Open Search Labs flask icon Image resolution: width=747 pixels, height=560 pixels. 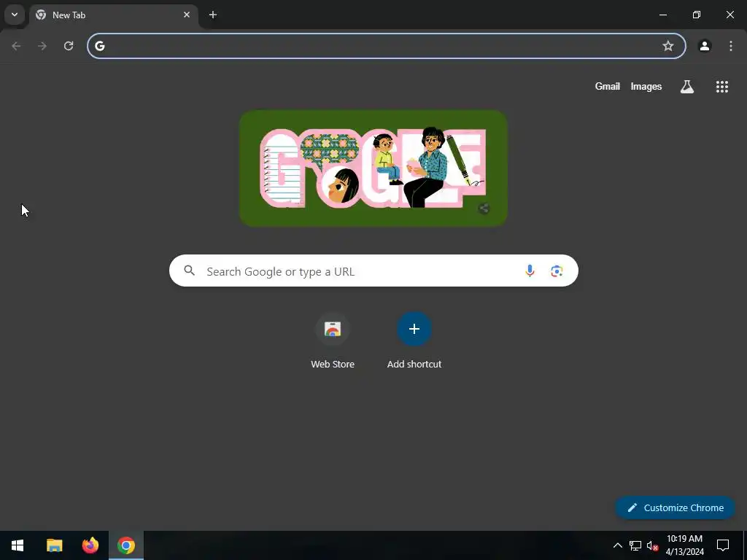[x=687, y=86]
